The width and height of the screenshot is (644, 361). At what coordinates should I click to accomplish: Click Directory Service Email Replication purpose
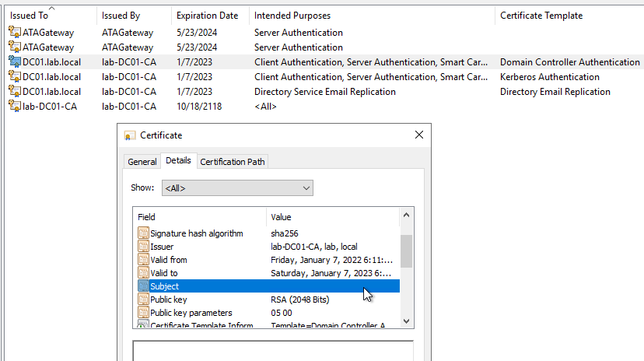(325, 92)
